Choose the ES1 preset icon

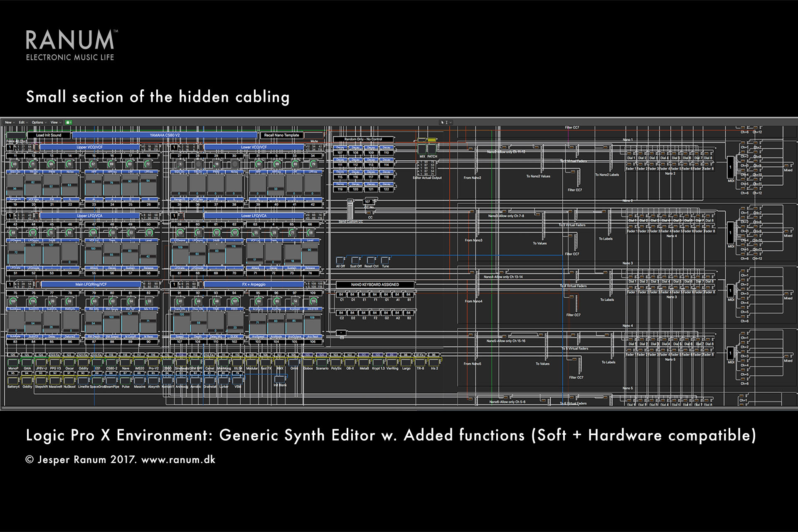(x=98, y=362)
